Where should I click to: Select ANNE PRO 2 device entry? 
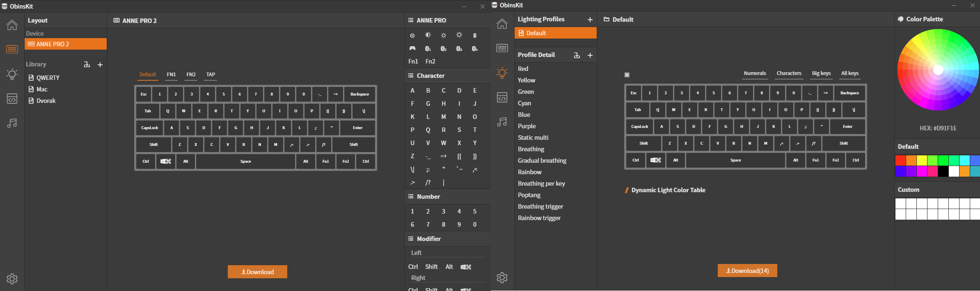tap(66, 44)
